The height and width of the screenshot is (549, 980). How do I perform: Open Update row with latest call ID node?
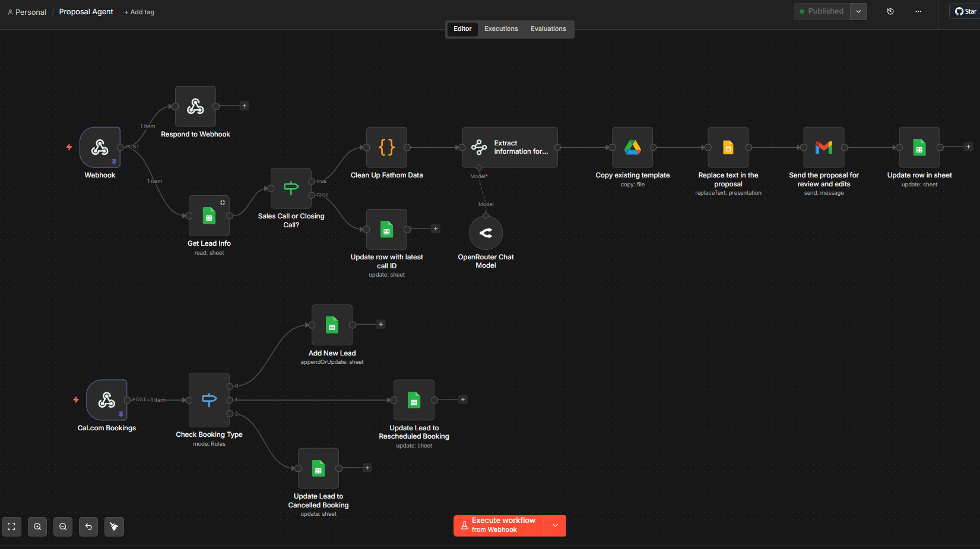pyautogui.click(x=386, y=229)
